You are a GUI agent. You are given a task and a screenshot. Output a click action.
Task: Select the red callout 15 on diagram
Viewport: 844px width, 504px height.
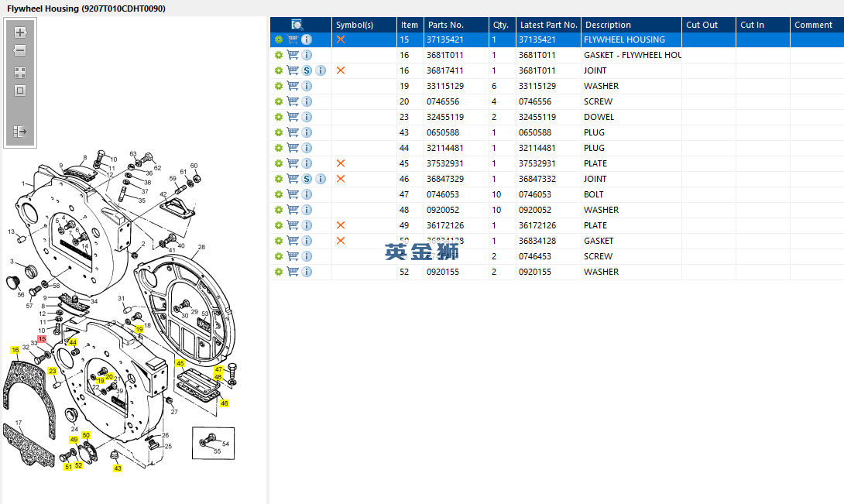(42, 339)
